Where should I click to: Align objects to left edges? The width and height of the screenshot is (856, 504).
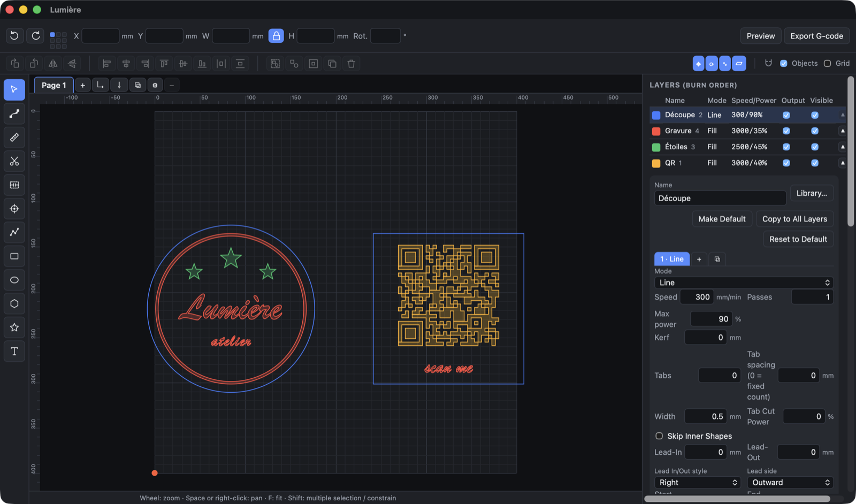(107, 64)
